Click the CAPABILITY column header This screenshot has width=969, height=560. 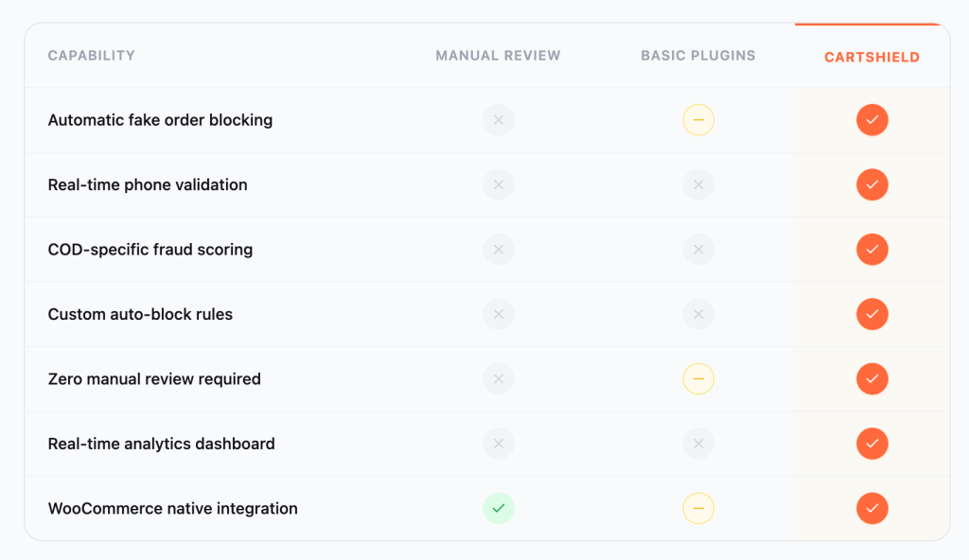92,56
